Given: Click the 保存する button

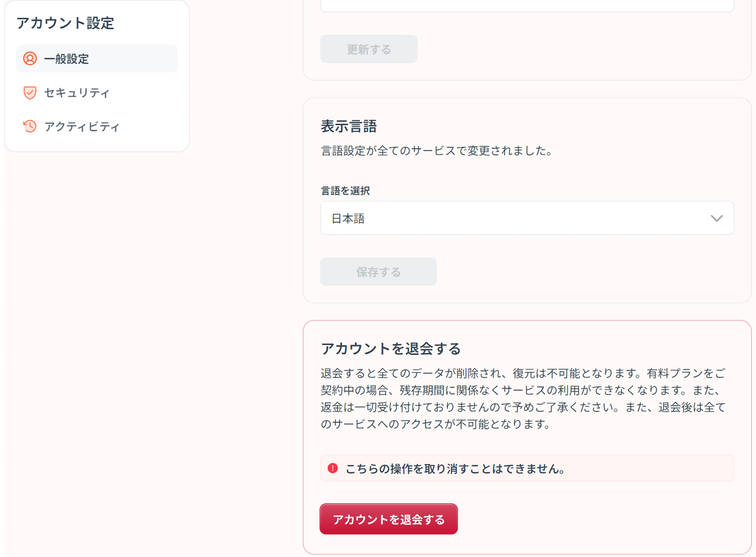Looking at the screenshot, I should (x=379, y=272).
